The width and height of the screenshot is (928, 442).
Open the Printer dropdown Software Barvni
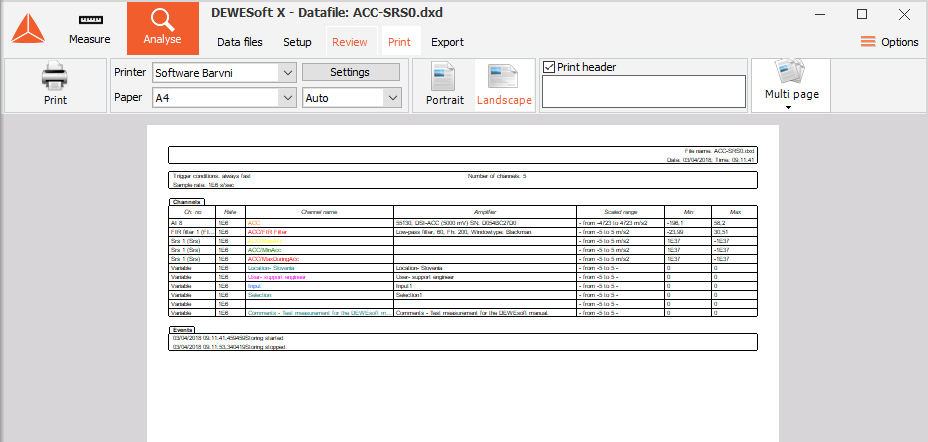pyautogui.click(x=224, y=73)
